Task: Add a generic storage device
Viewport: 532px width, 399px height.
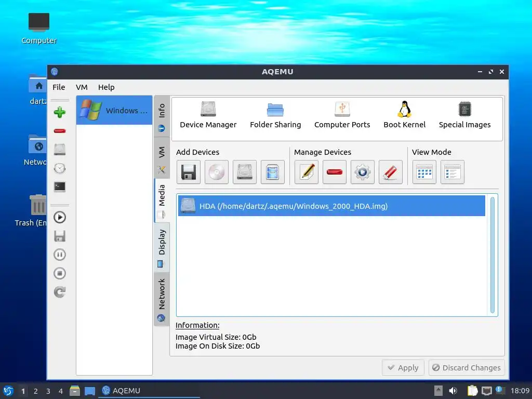Action: [x=273, y=172]
